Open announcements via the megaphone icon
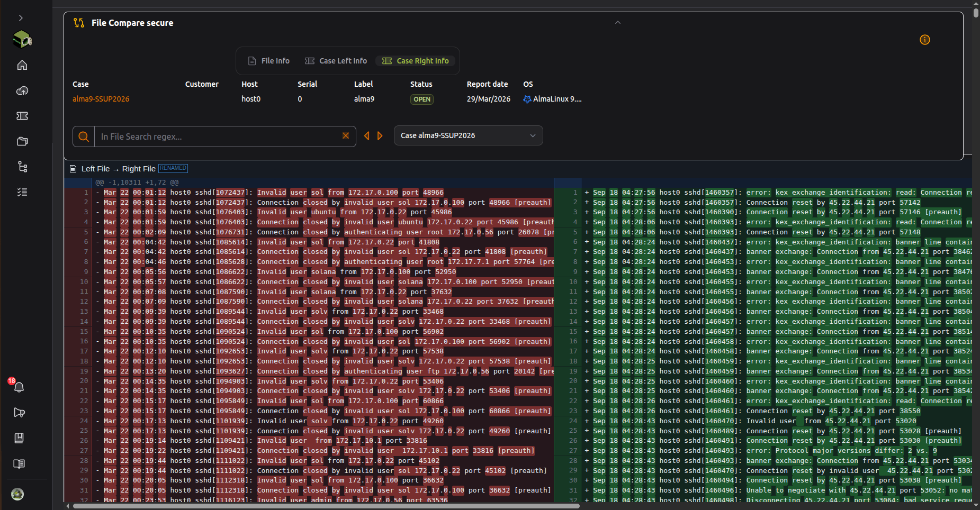Image resolution: width=980 pixels, height=510 pixels. (x=19, y=413)
